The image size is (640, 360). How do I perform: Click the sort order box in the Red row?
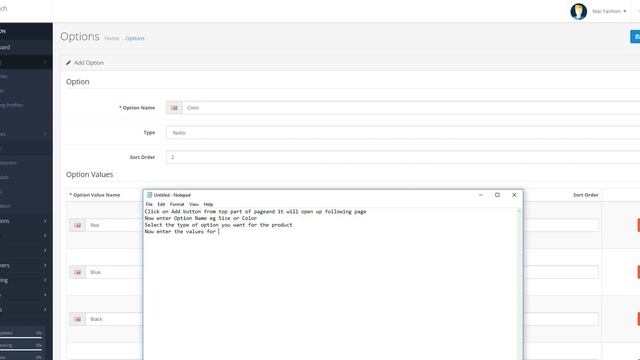[x=561, y=225]
